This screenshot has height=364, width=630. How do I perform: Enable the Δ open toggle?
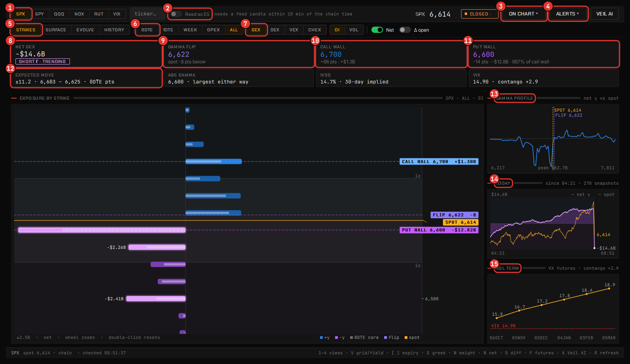coord(405,30)
